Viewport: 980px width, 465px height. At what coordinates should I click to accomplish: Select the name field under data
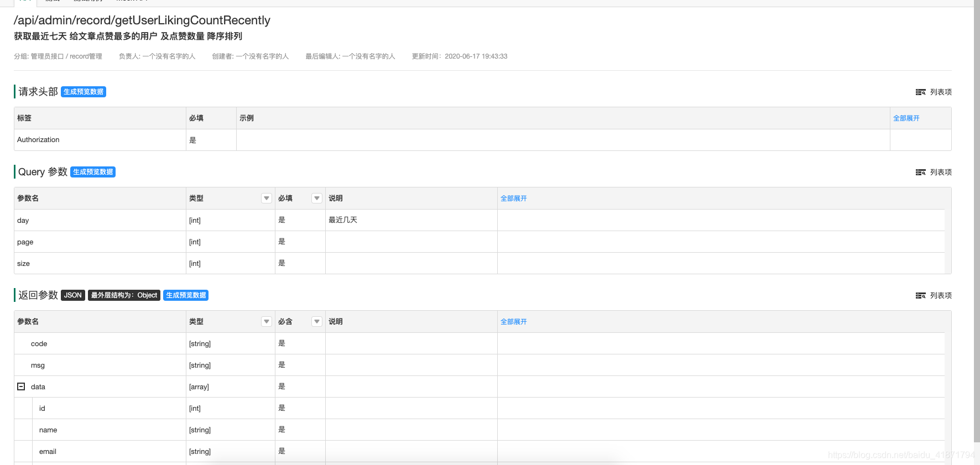tap(48, 430)
